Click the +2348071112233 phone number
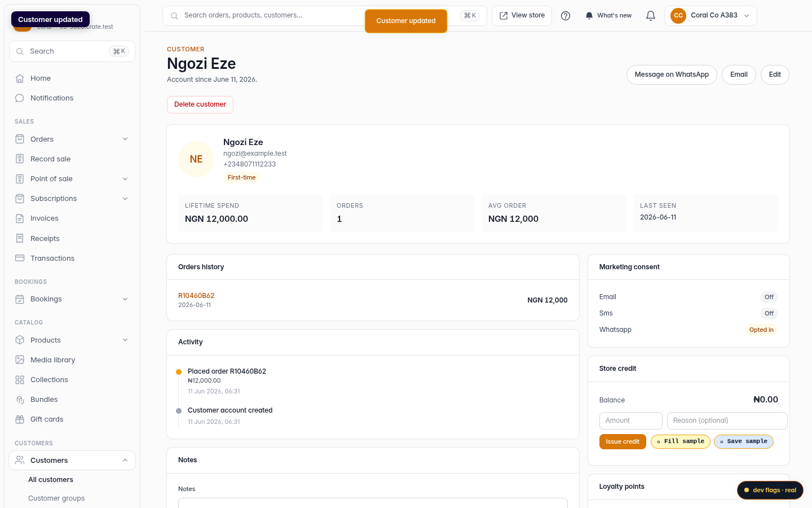The height and width of the screenshot is (508, 812). (x=249, y=164)
